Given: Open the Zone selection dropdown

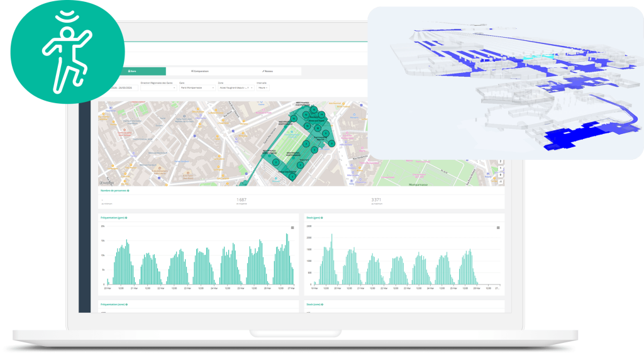Looking at the screenshot, I should pos(235,87).
